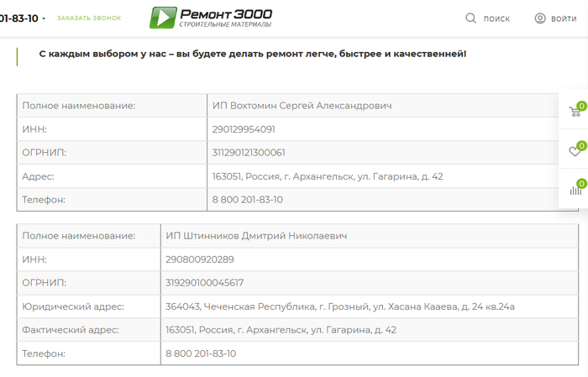588x377 pixels.
Task: Click the Грозный legal address cell
Action: (339, 306)
